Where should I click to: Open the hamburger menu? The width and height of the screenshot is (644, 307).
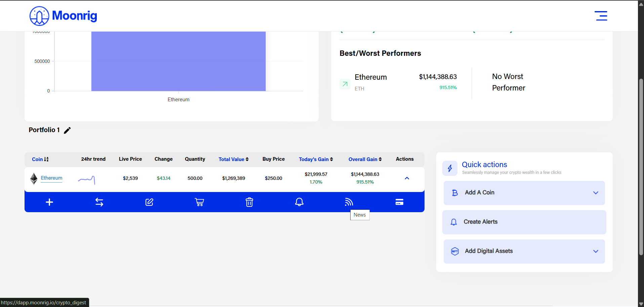[601, 16]
